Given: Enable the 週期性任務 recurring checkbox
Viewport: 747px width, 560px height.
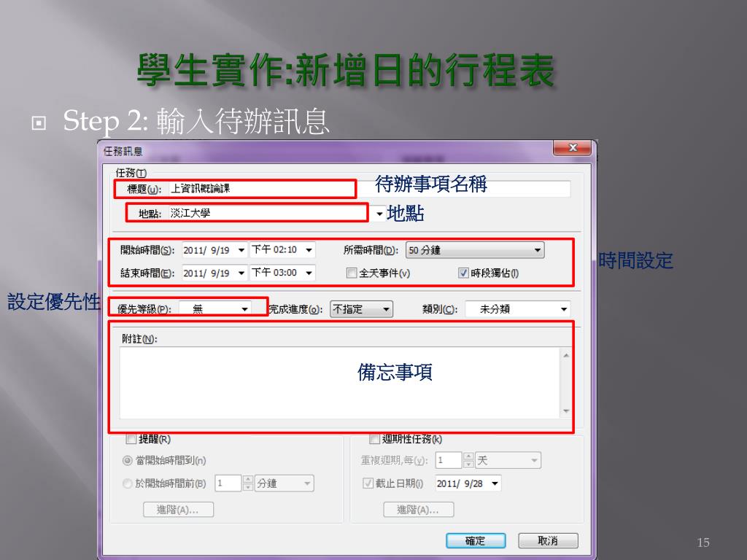Looking at the screenshot, I should (x=374, y=438).
